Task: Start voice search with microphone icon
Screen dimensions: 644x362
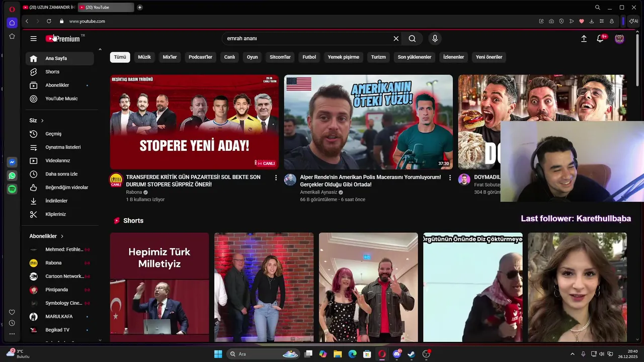Action: [435, 39]
